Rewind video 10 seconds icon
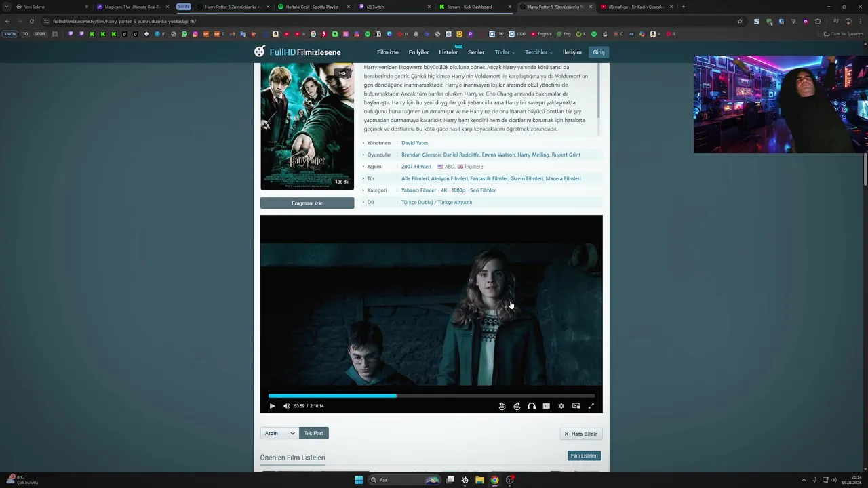 (x=502, y=406)
